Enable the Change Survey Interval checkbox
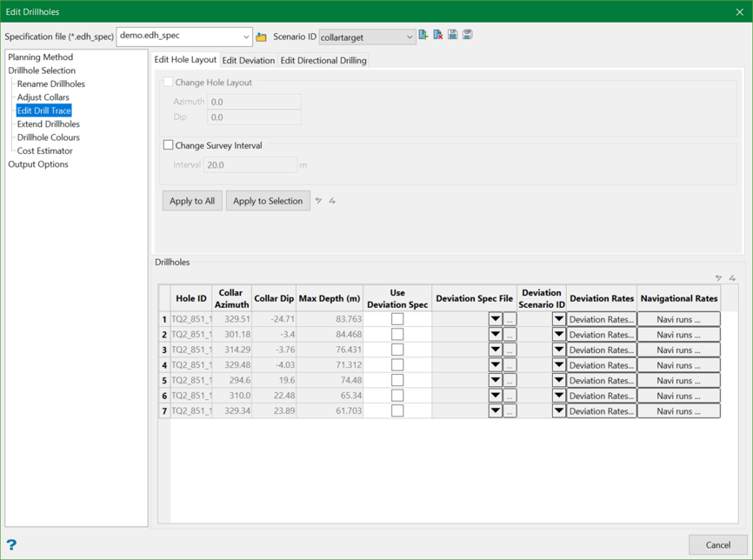This screenshot has width=753, height=560. [169, 145]
